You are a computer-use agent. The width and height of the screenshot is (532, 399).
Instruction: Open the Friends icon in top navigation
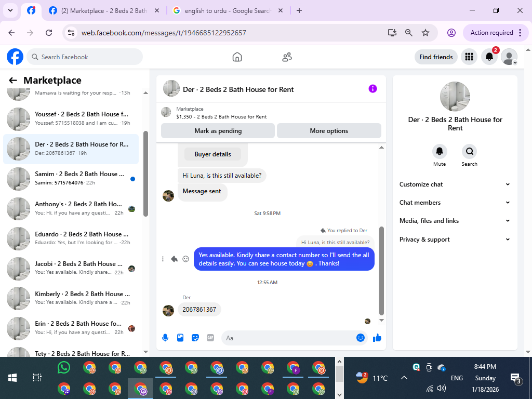point(287,57)
